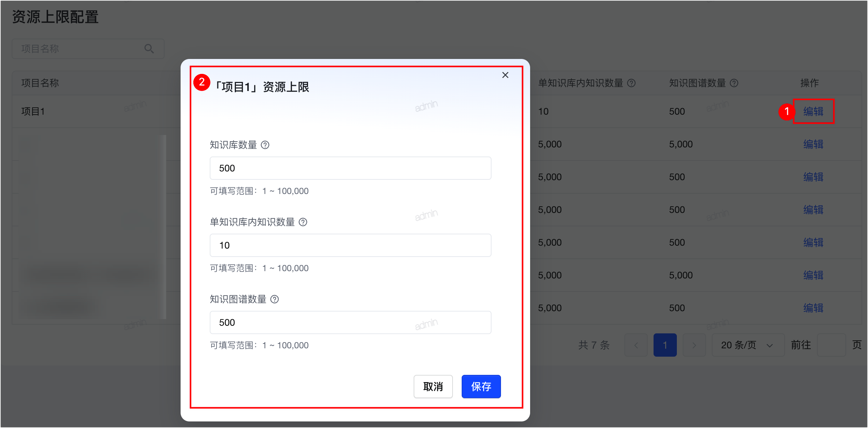
Task: Focus the 前往 page jump input
Action: tap(831, 345)
